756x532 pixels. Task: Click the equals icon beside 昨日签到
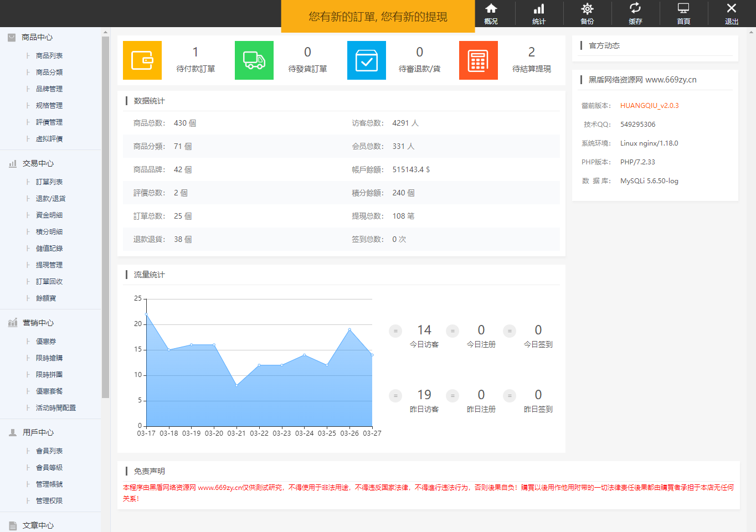pos(510,396)
